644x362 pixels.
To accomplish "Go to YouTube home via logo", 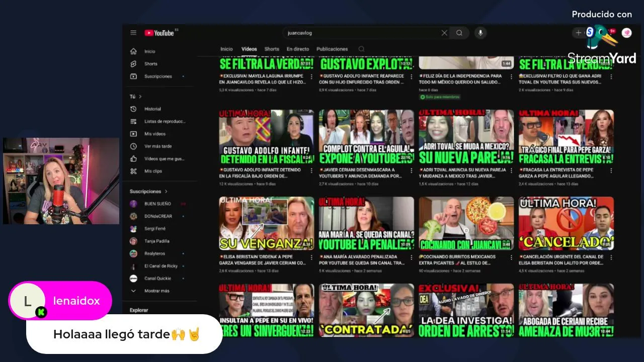I will tap(159, 33).
